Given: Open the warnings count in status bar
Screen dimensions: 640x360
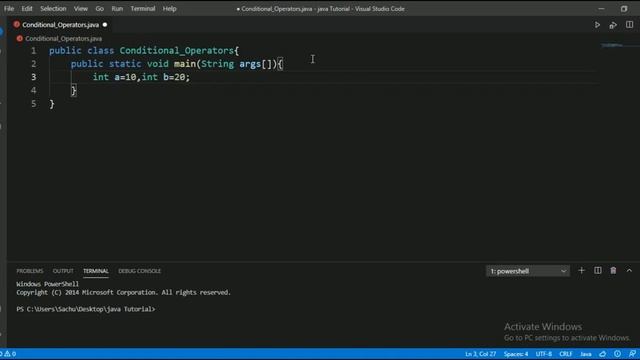Looking at the screenshot, I should [x=10, y=354].
